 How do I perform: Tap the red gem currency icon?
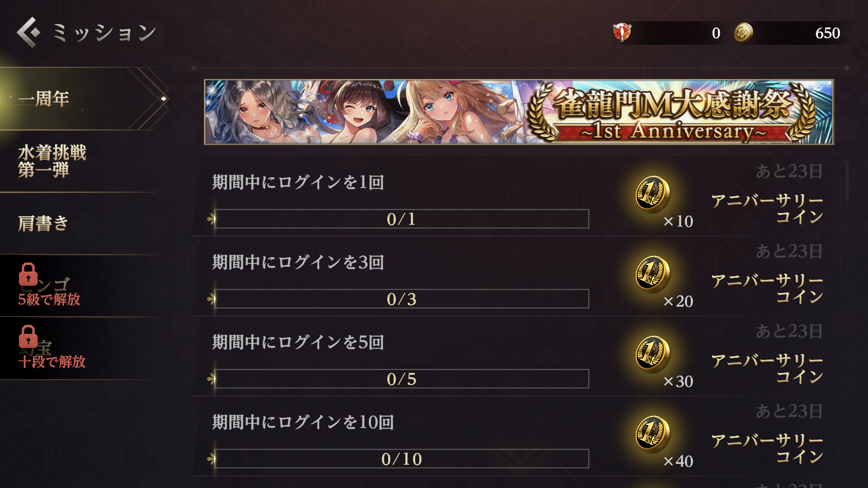(x=622, y=33)
